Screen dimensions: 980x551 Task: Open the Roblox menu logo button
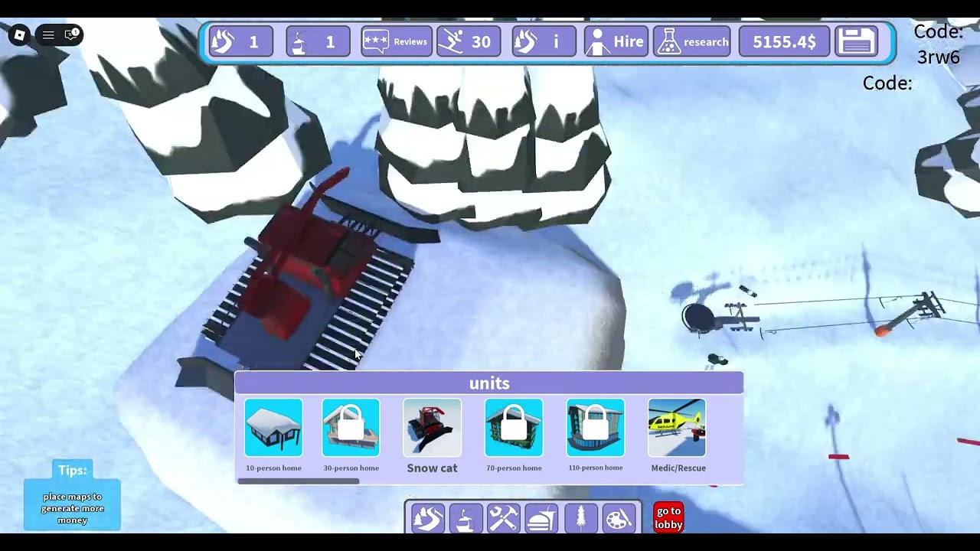tap(20, 34)
